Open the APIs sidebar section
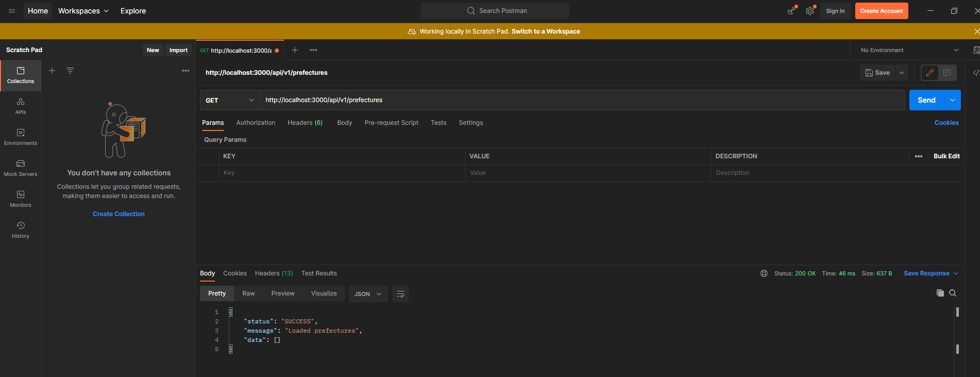This screenshot has height=377, width=980. 21,106
